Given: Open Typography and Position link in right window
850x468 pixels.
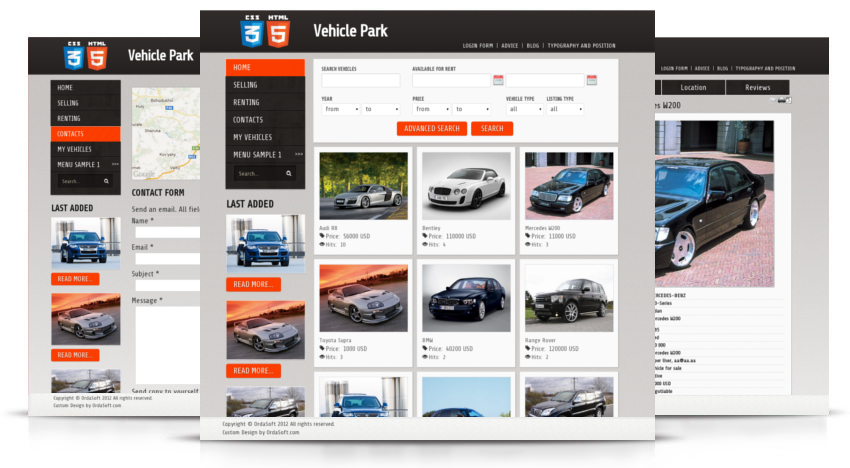Looking at the screenshot, I should [x=765, y=68].
